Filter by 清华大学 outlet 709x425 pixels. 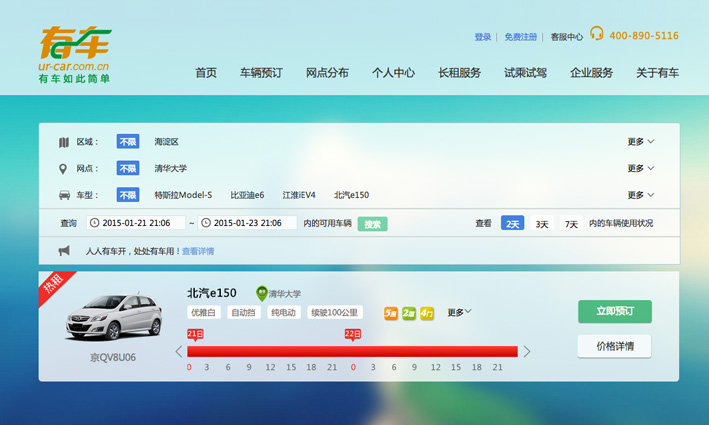(x=170, y=168)
